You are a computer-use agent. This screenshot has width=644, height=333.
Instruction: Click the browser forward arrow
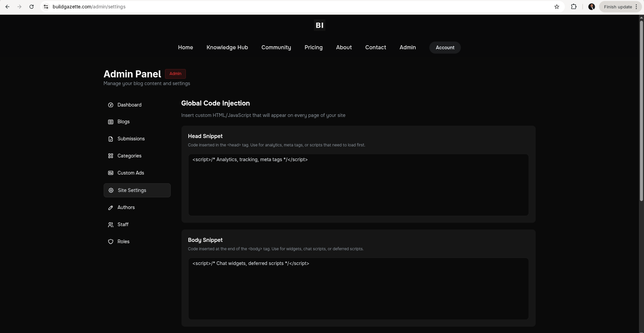click(x=19, y=7)
